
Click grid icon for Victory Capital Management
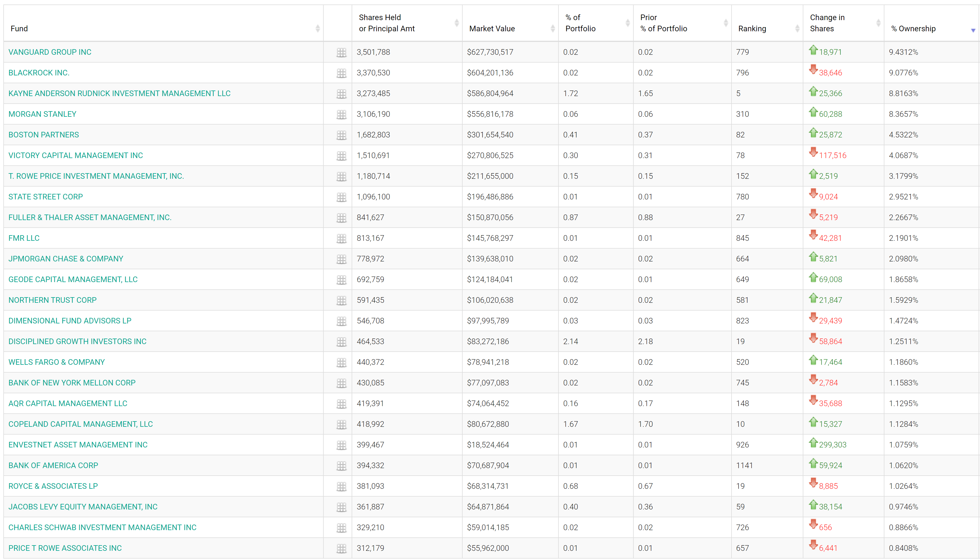(x=341, y=156)
